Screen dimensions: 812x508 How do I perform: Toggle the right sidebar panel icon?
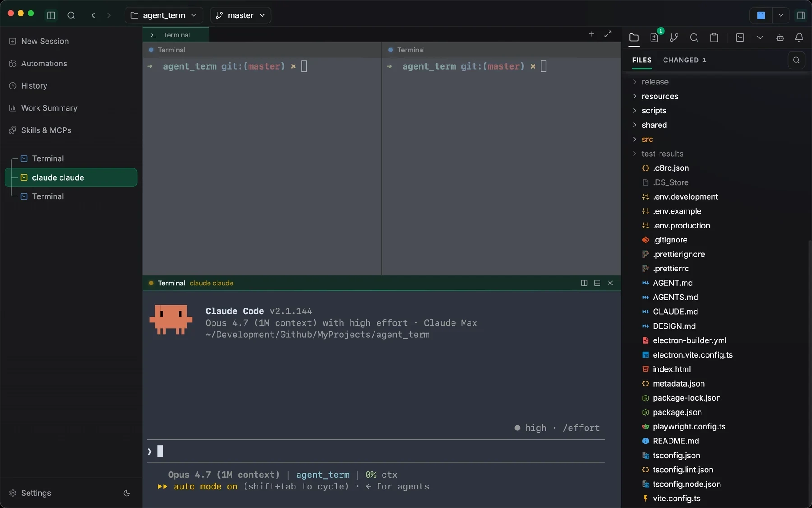point(801,15)
